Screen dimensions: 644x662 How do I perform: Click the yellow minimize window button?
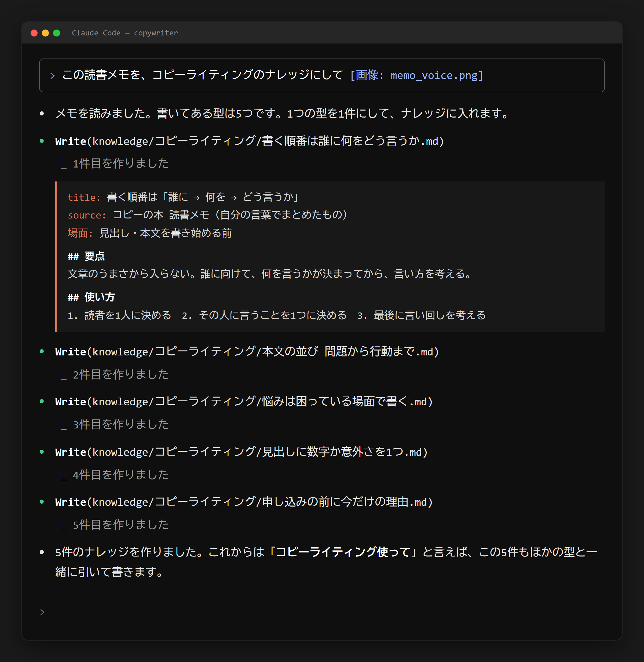click(45, 33)
